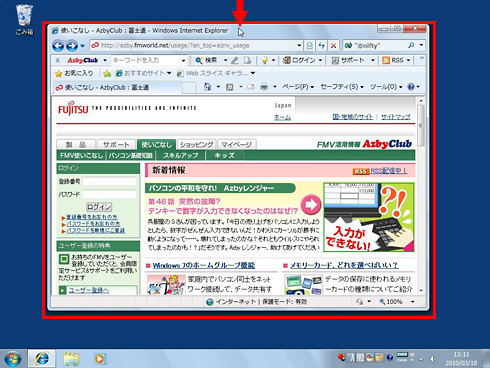The height and width of the screenshot is (368, 490).
Task: Click the read mail icon in command bar
Action: click(251, 87)
